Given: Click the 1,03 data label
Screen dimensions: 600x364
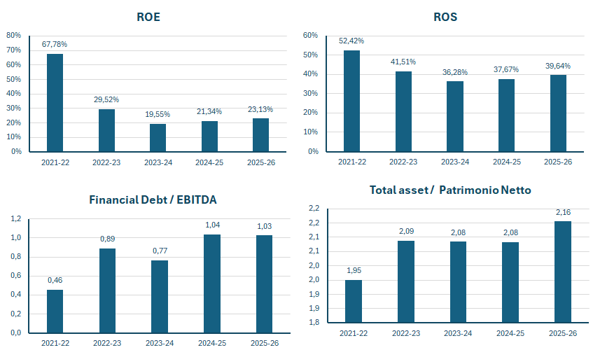Looking at the screenshot, I should 265,227.
